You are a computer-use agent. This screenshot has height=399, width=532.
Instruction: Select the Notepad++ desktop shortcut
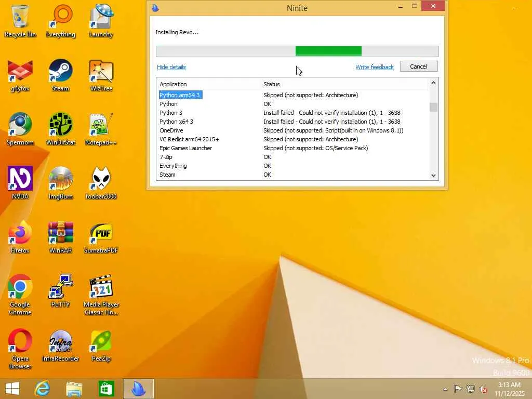(x=101, y=129)
